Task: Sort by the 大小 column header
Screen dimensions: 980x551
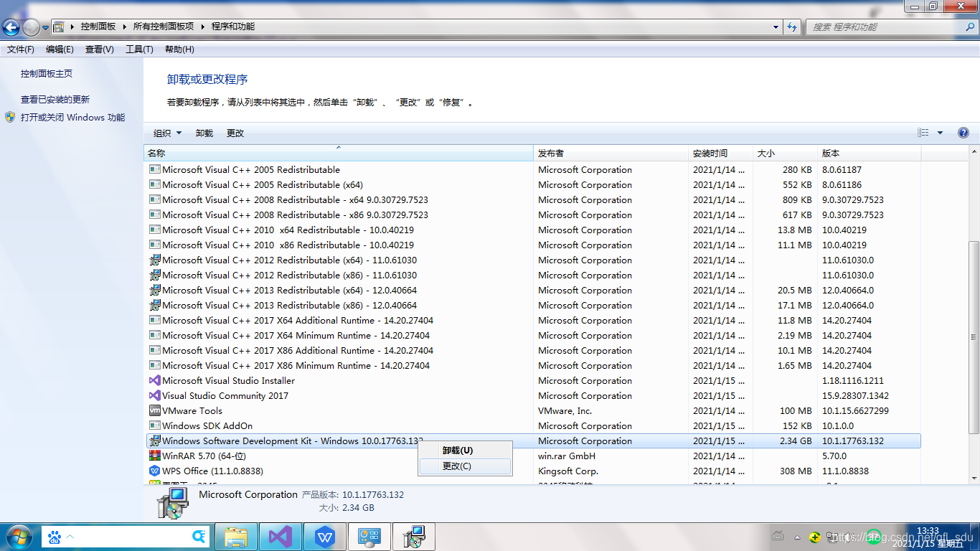Action: (x=786, y=154)
